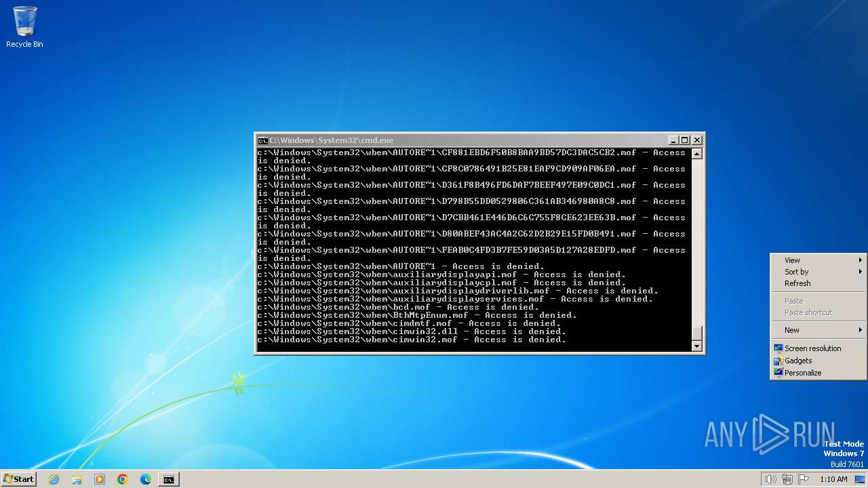Click the auxiliarydisplaydriverlib.mof output line
868x488 pixels.
point(458,291)
